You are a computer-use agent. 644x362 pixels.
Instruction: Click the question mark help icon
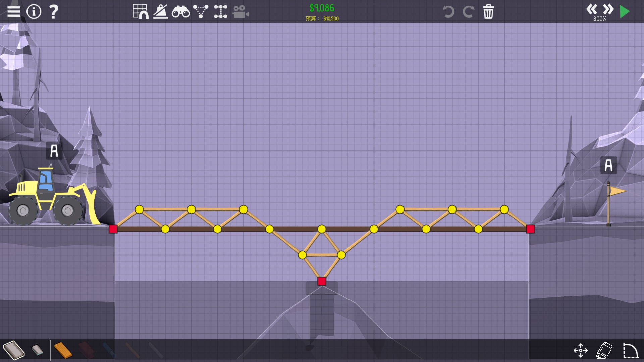pos(54,12)
